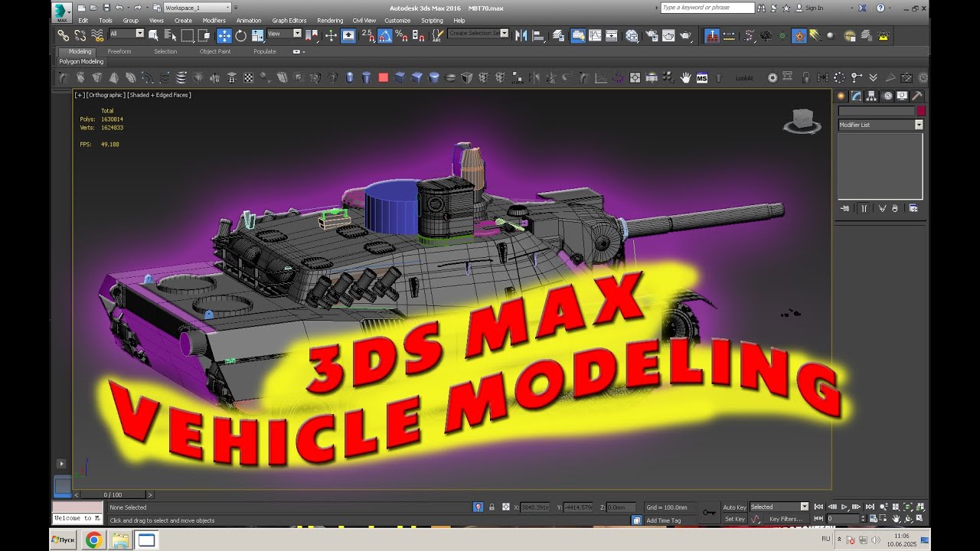Click the ViewCube in viewport
The image size is (980, 551).
(x=802, y=121)
